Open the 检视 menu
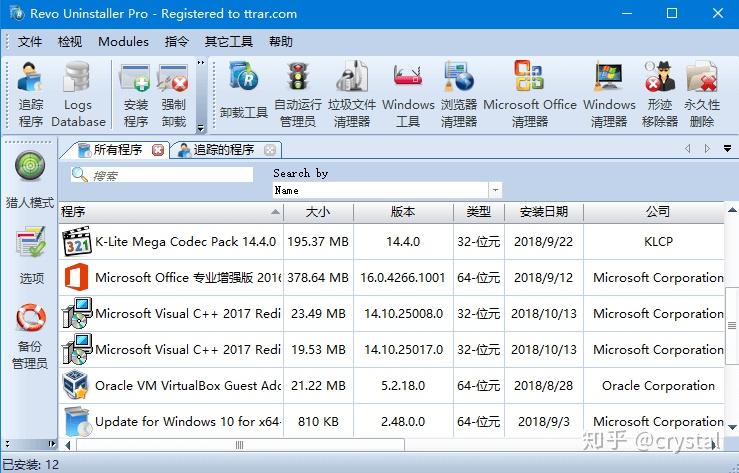Viewport: 739px width, 473px height. pos(70,41)
